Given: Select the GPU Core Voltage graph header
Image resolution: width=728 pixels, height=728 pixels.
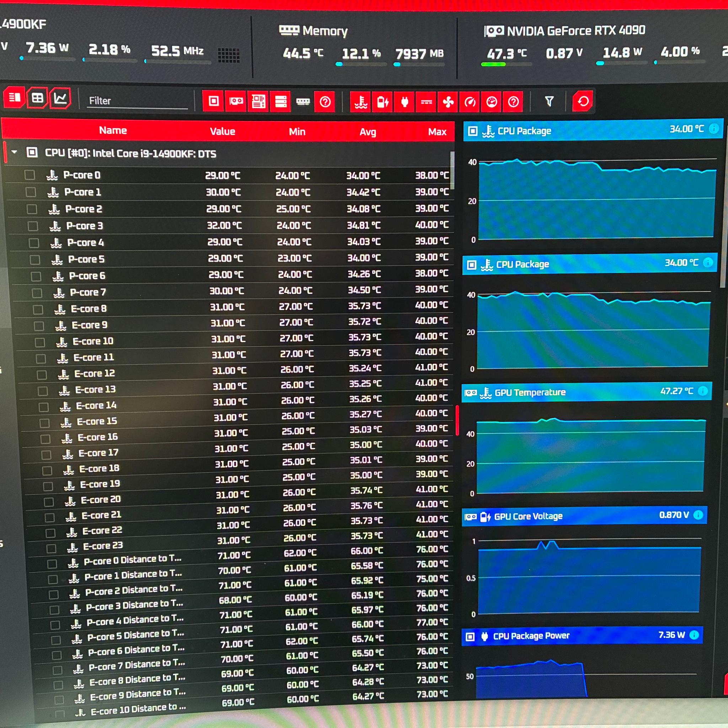Looking at the screenshot, I should pyautogui.click(x=584, y=516).
